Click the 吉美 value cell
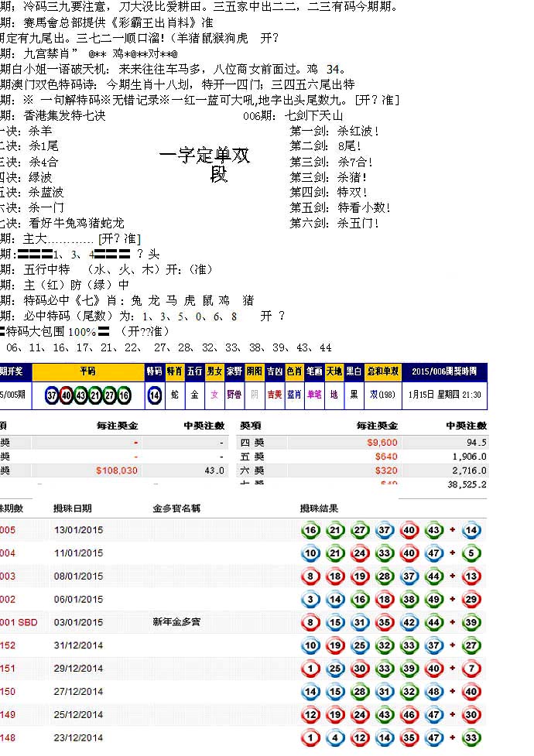This screenshot has width=534, height=756. (x=275, y=395)
